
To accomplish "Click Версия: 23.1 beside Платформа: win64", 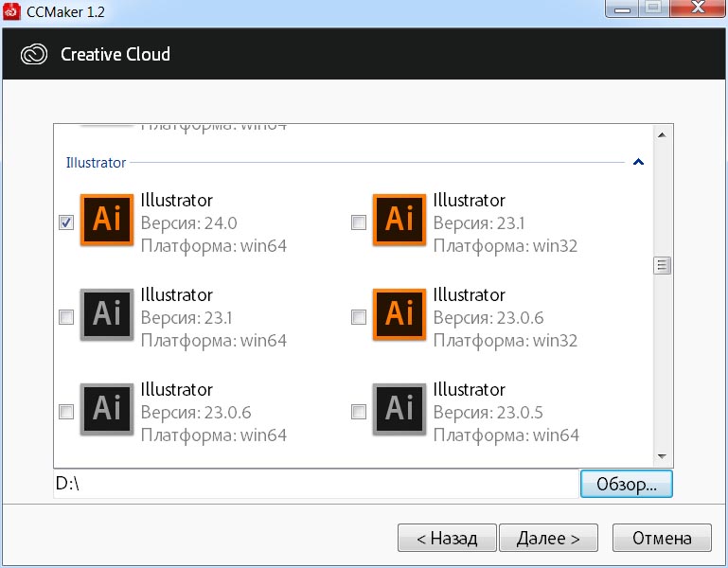I will coord(186,318).
